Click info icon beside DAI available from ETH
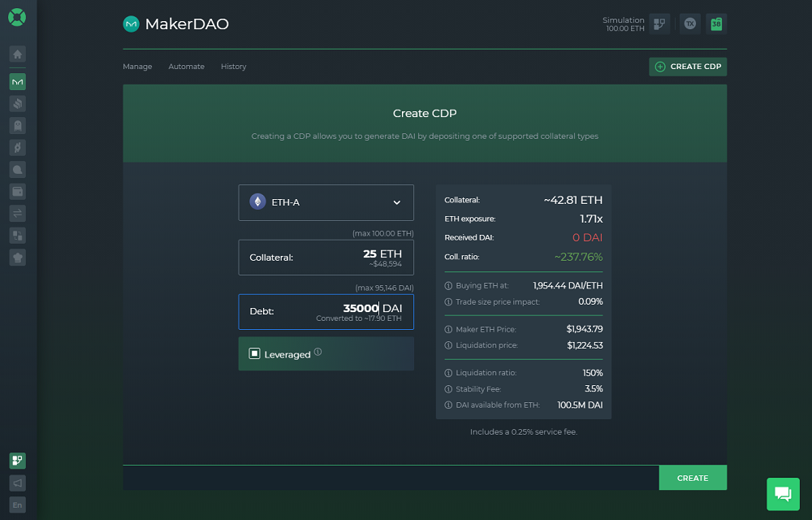The width and height of the screenshot is (812, 520). pyautogui.click(x=448, y=405)
